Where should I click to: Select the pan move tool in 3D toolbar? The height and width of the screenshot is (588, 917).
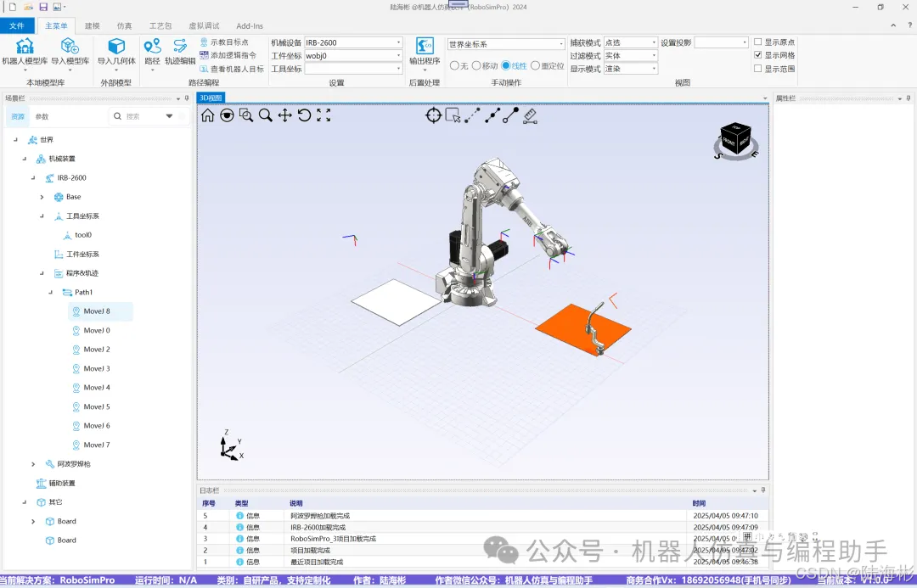(x=284, y=115)
